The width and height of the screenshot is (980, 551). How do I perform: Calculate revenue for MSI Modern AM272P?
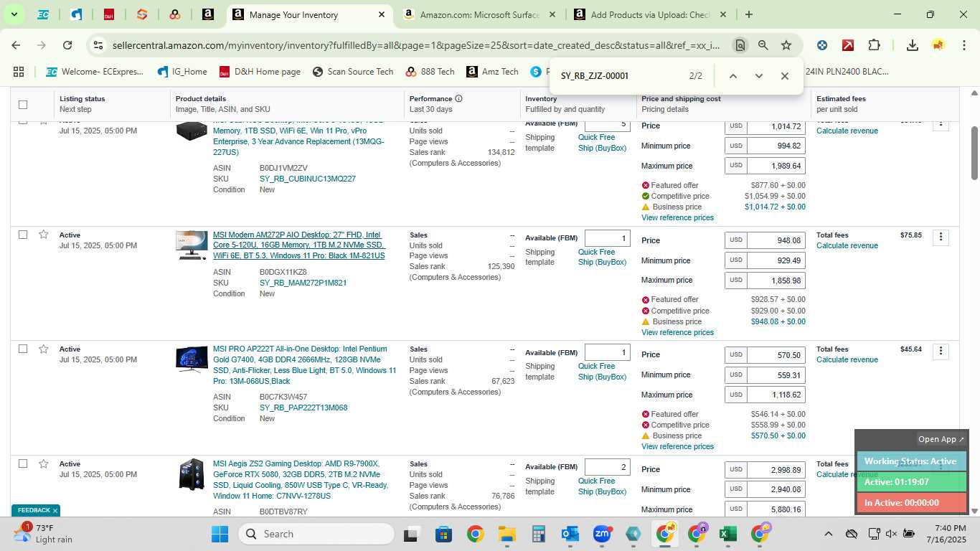coord(847,245)
